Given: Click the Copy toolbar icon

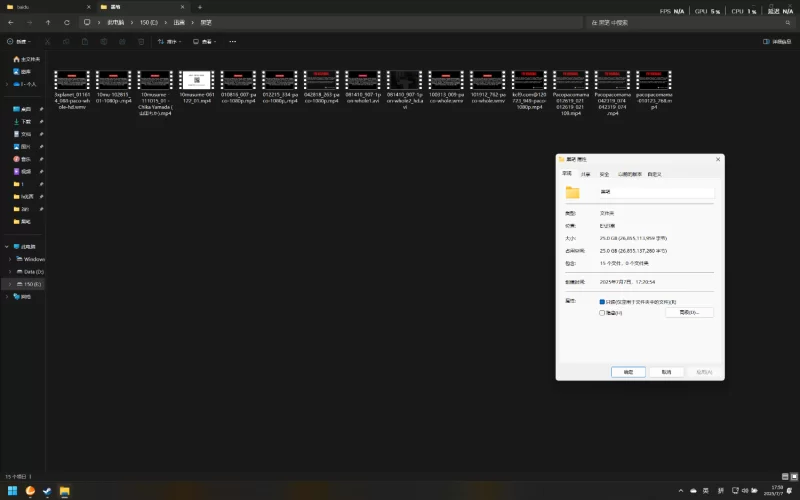Looking at the screenshot, I should 66,41.
